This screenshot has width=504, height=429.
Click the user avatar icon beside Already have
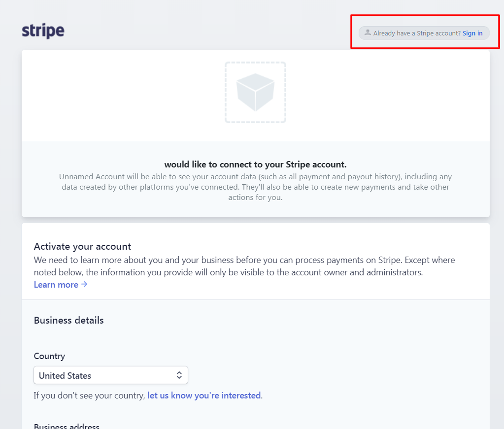368,33
